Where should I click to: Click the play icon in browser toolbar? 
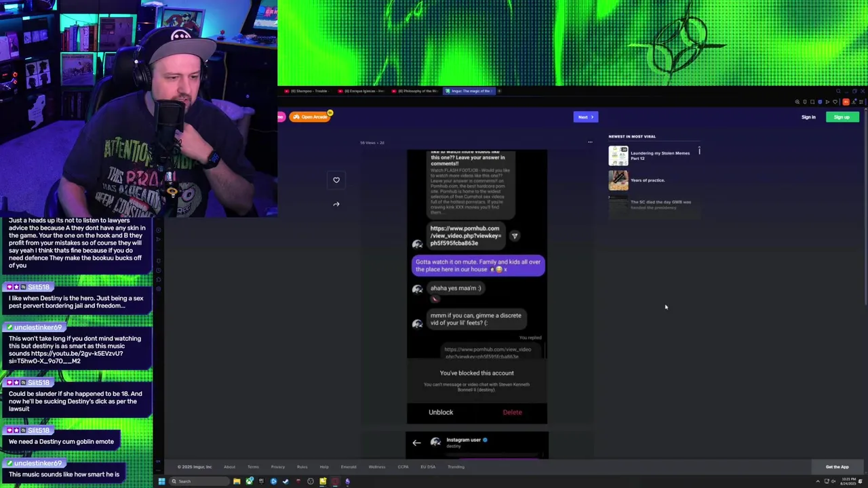pos(827,102)
